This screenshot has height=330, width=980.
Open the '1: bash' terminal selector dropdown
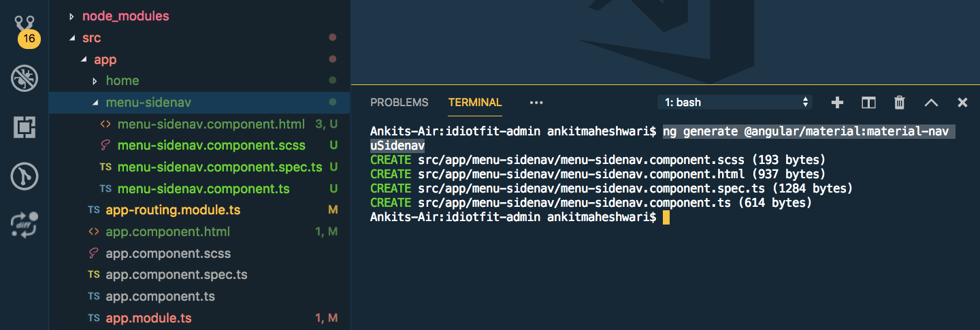[x=735, y=102]
